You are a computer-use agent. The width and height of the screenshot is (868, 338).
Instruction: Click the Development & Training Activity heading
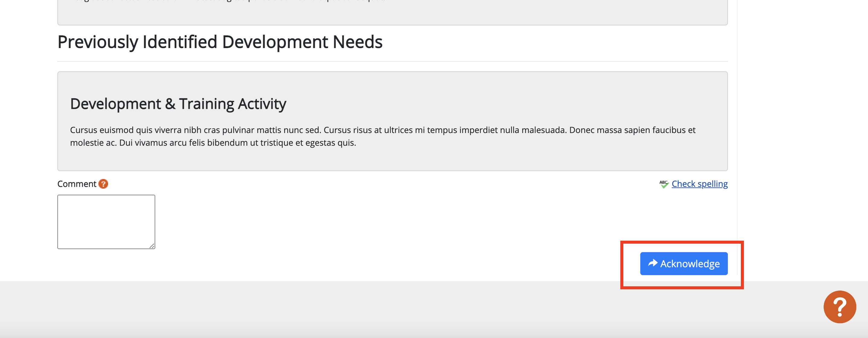(x=178, y=104)
